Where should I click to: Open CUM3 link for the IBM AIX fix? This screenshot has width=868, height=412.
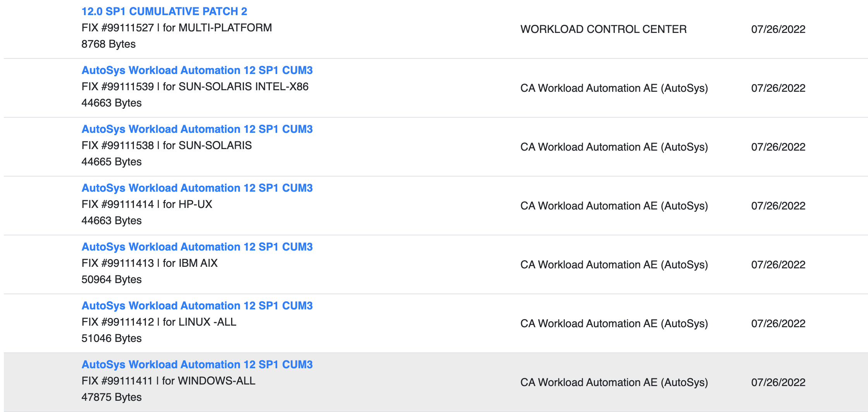[x=197, y=247]
